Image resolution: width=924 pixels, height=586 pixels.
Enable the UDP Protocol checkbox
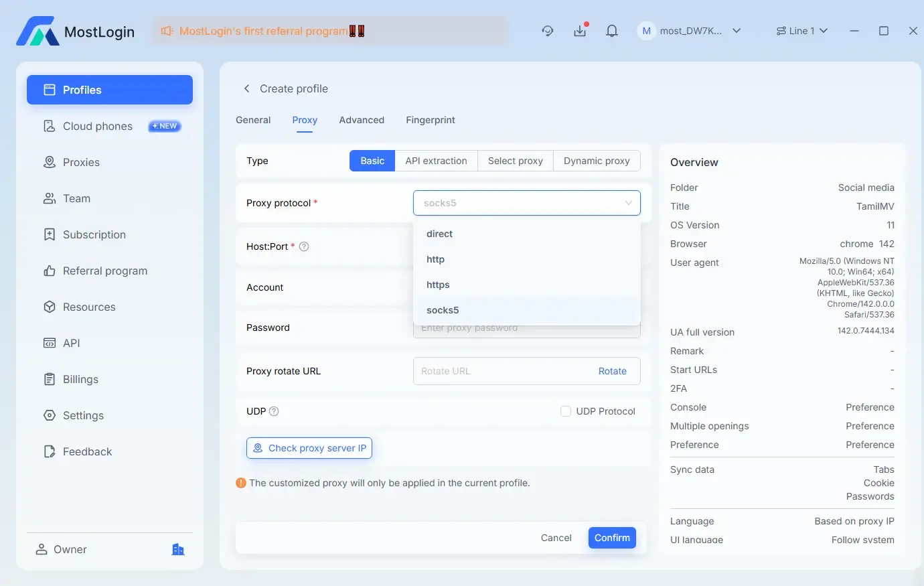(566, 411)
